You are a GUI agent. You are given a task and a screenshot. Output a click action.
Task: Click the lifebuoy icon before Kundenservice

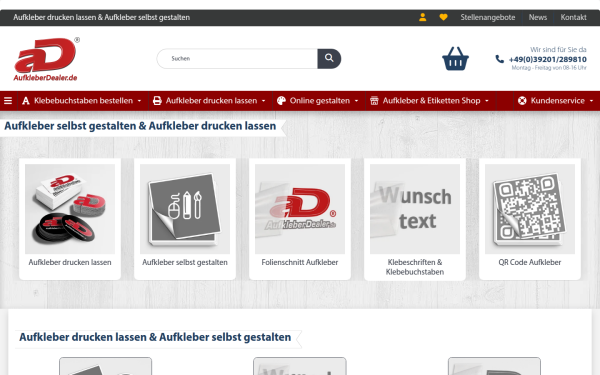[522, 101]
